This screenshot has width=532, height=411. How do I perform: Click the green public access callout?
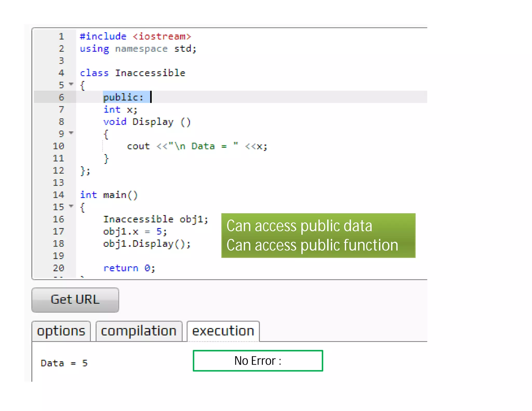click(x=318, y=235)
